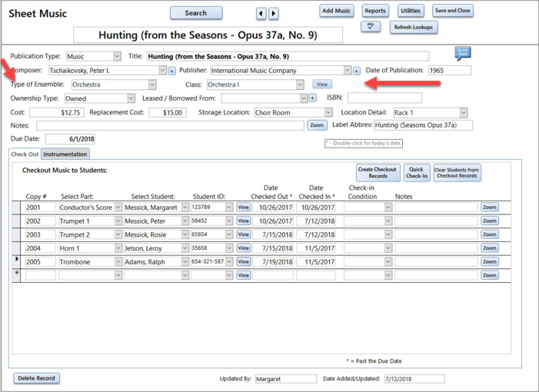View student record for Jetson, Leroy
Image resolution: width=539 pixels, height=392 pixels.
pyautogui.click(x=243, y=248)
